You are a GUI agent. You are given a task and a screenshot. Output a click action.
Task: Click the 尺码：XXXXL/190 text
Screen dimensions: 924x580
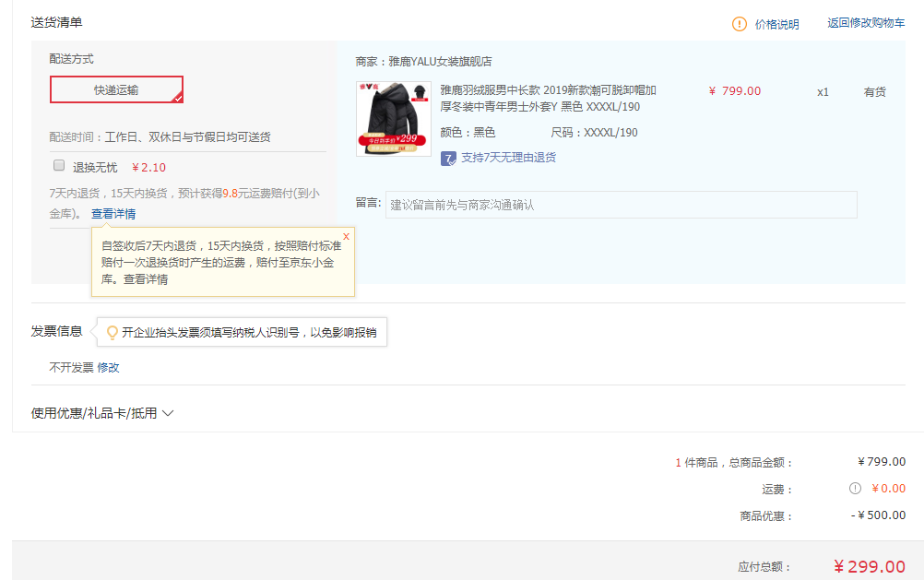point(594,133)
